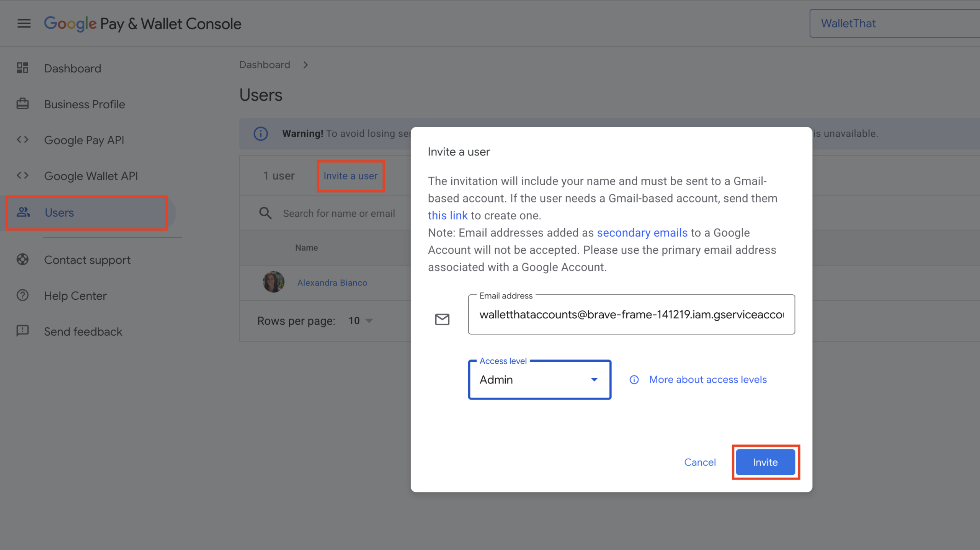This screenshot has height=550, width=980.
Task: Open Google Wallet API section
Action: [91, 176]
